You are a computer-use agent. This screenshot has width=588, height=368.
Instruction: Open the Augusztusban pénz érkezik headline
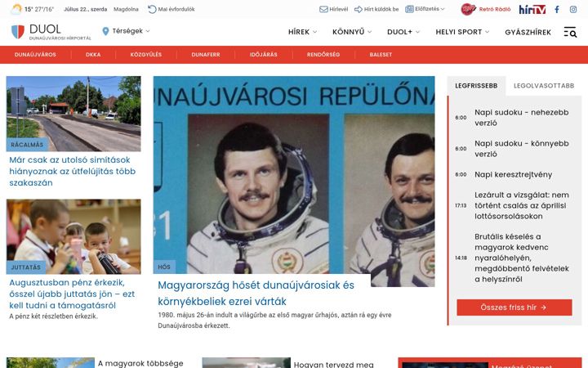tap(72, 294)
